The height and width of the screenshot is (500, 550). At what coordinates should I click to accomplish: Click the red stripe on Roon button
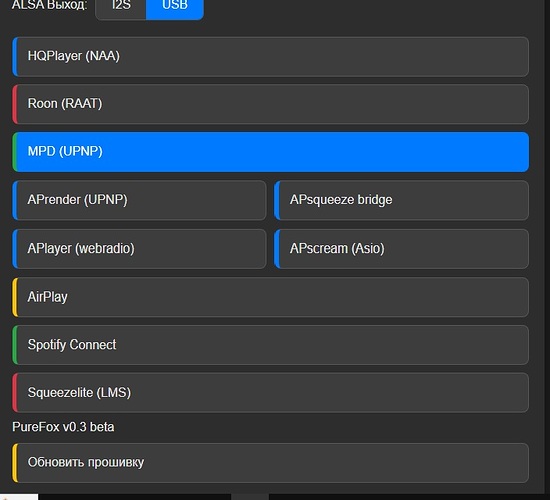tap(15, 104)
